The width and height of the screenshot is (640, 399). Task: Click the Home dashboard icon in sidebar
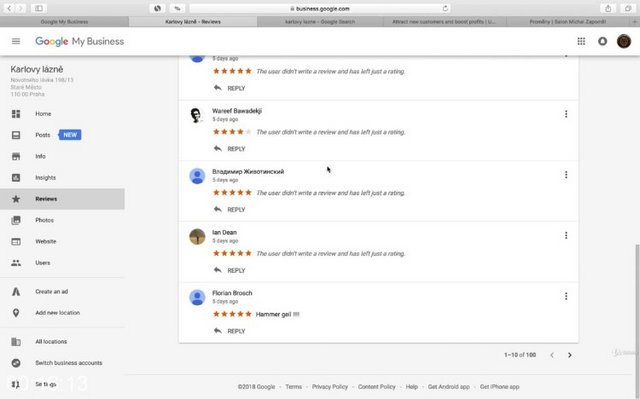(x=16, y=114)
